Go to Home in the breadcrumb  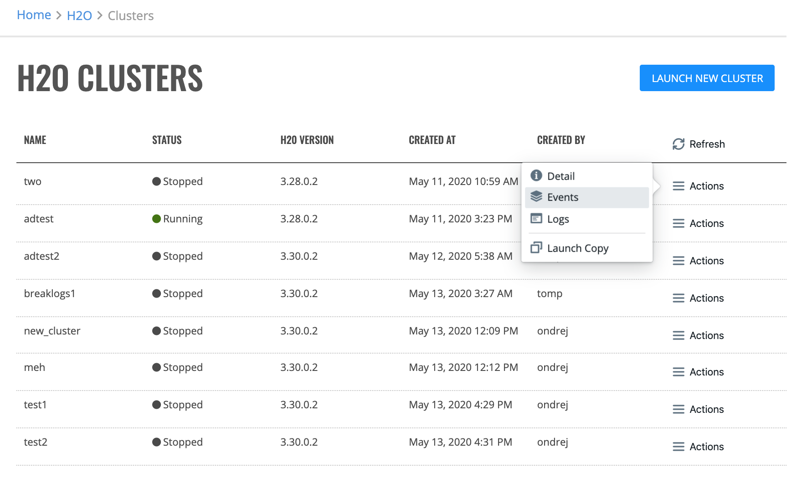[x=34, y=15]
